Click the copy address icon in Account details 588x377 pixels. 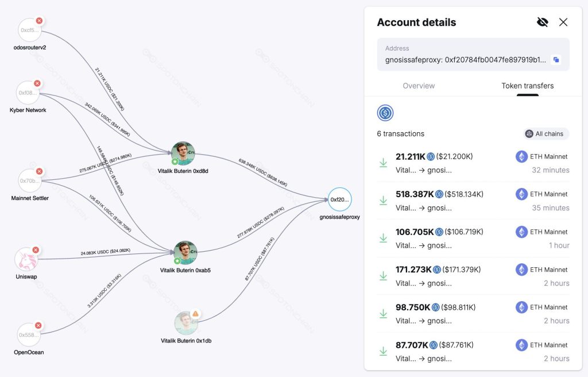point(556,60)
